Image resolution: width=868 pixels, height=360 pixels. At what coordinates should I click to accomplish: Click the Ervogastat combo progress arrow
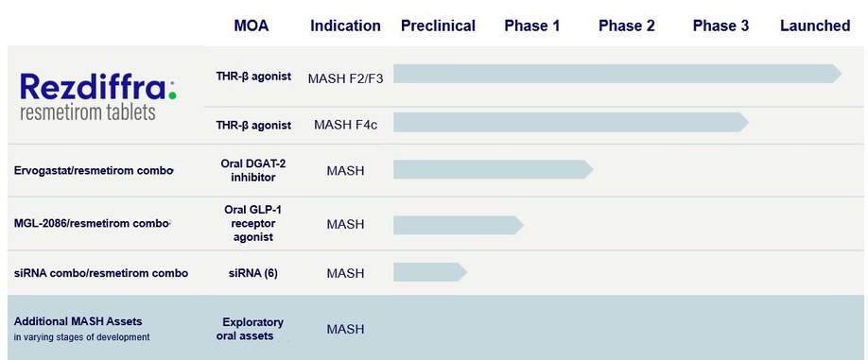494,169
